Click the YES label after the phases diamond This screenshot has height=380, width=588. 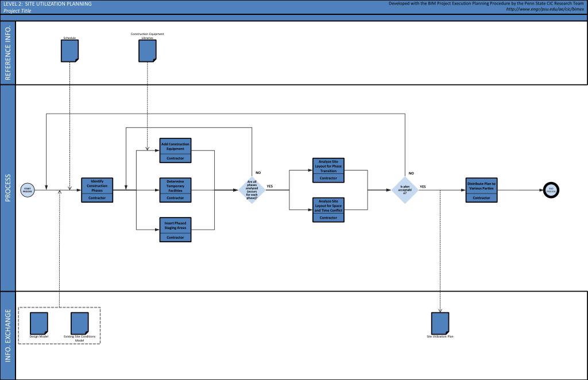coord(270,186)
